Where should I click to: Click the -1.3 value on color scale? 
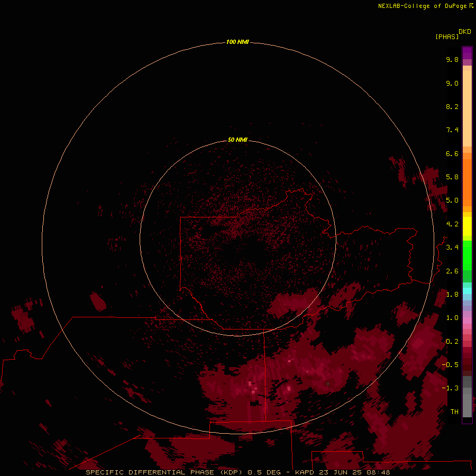(450, 388)
